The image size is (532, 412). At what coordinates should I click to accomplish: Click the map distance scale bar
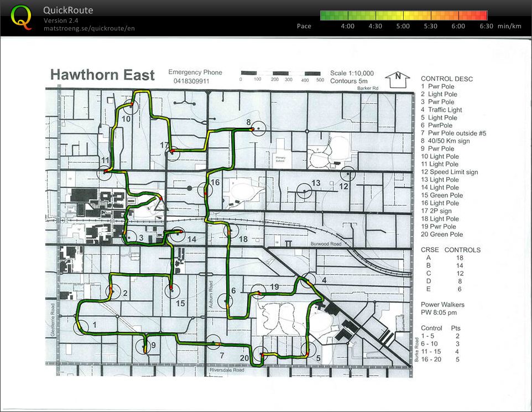[x=281, y=73]
